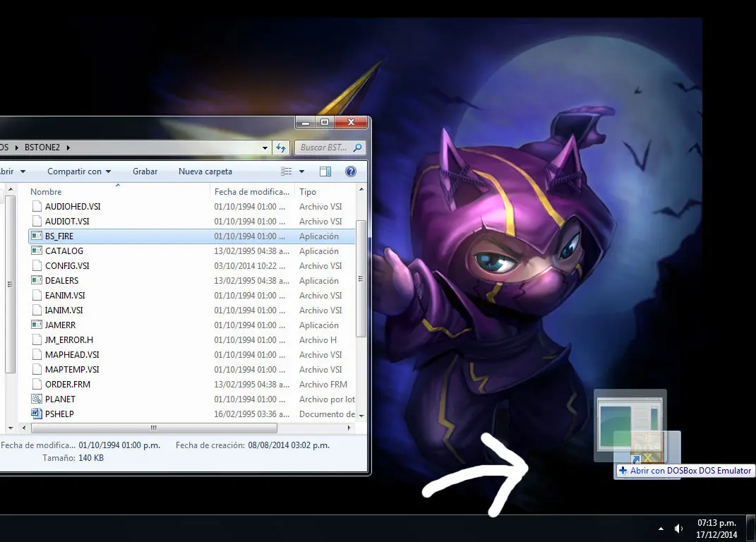The height and width of the screenshot is (542, 756).
Task: Click Archivo FRM type cell
Action: [x=323, y=385]
